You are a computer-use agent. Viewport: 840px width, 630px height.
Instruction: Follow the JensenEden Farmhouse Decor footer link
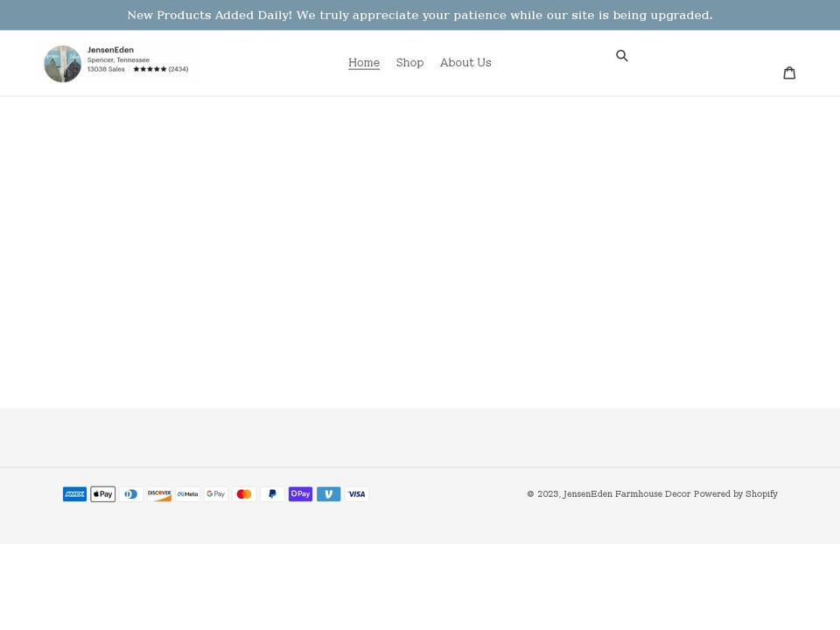[x=626, y=493]
